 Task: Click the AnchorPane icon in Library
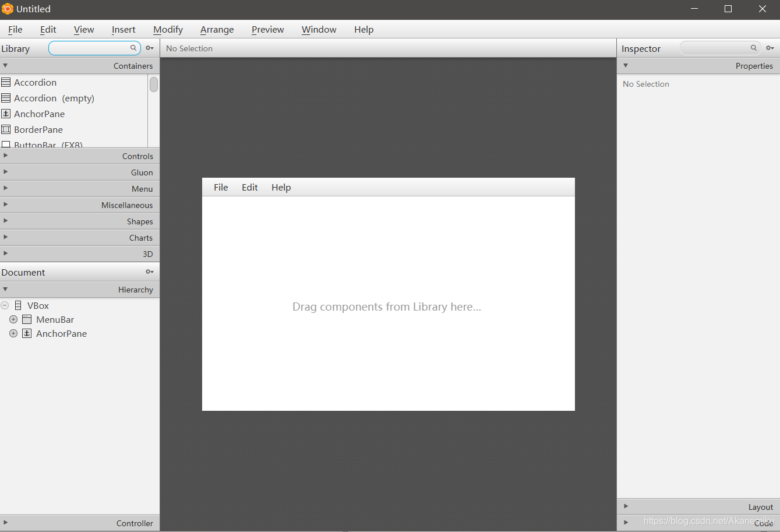pyautogui.click(x=6, y=114)
